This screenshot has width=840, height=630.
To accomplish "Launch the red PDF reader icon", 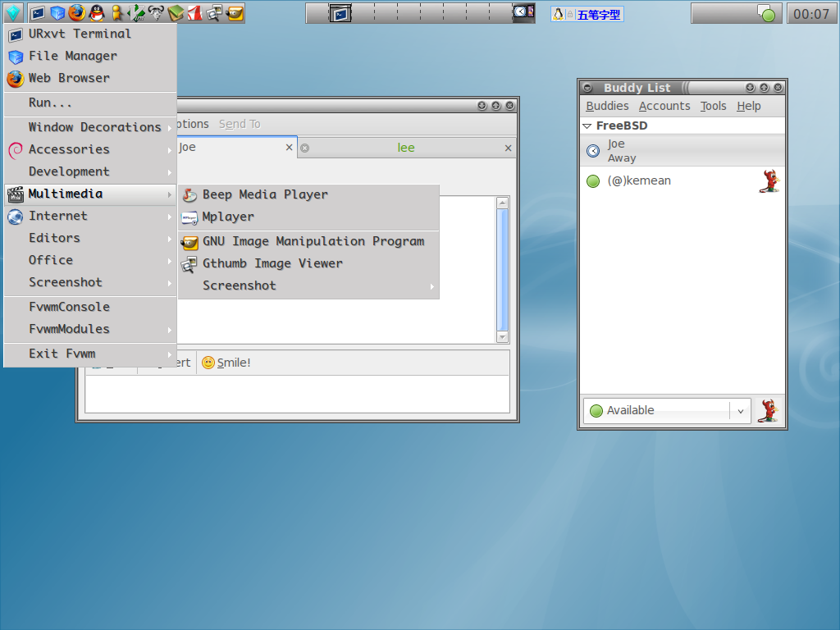I will pos(195,13).
